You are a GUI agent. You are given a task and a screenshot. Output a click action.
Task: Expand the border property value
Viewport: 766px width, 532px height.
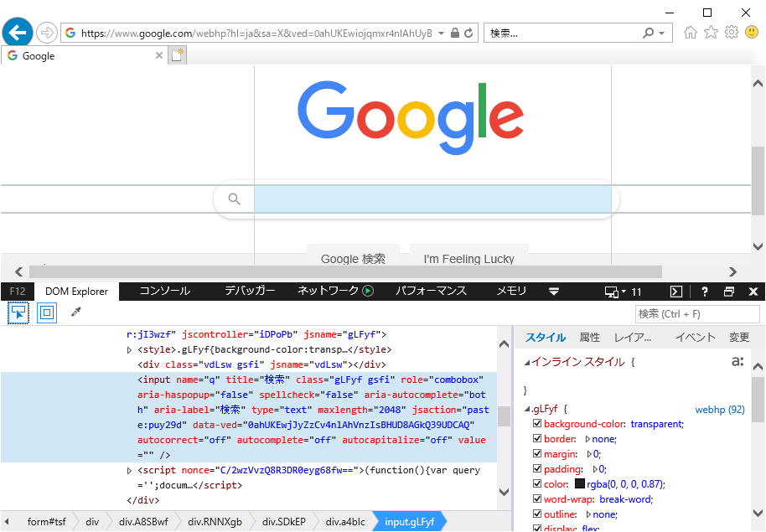click(x=587, y=439)
